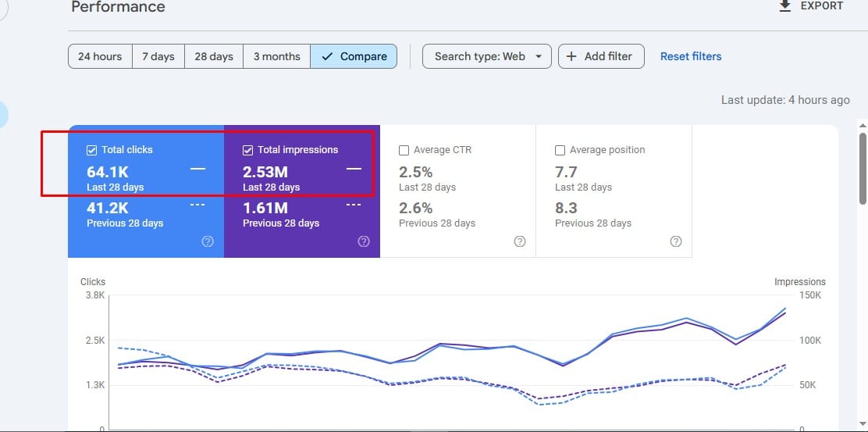
Task: Click help icon in Total impressions card
Action: 364,241
